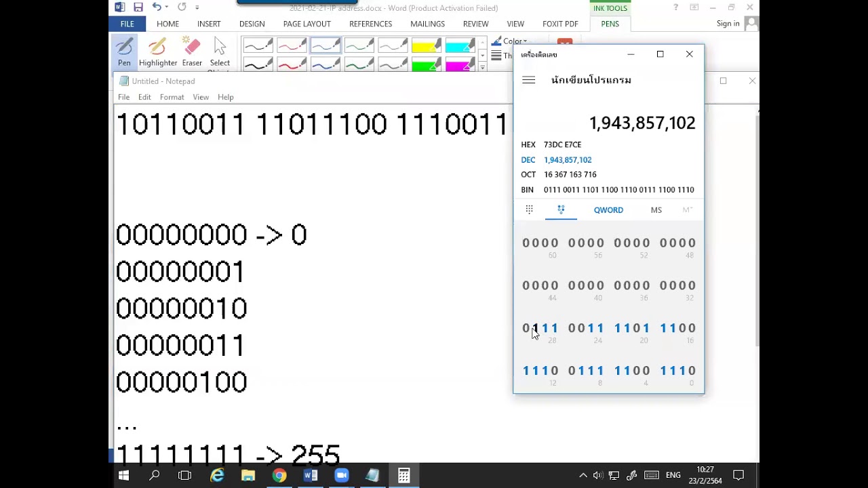
Task: Choose the thick gray pen style
Action: (x=393, y=64)
